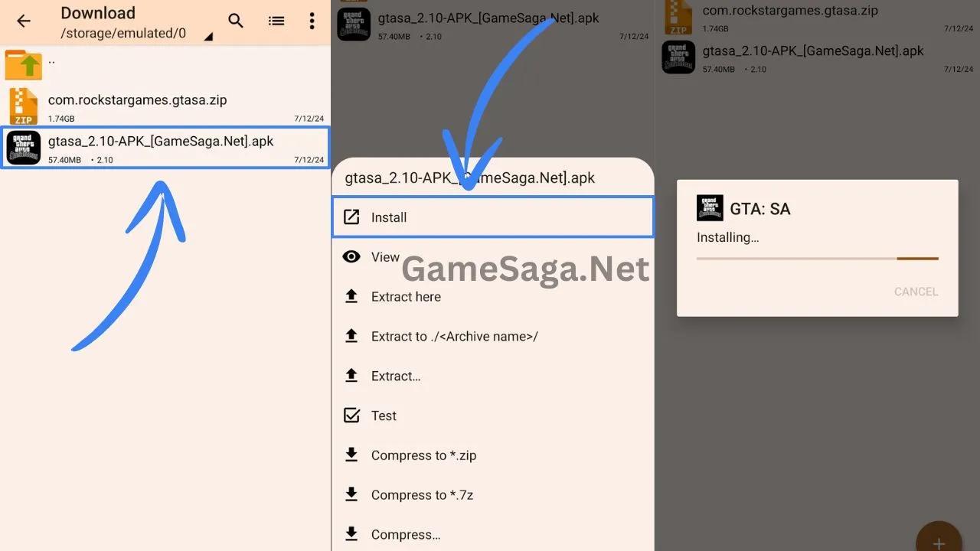Screen dimensions: 980x551
Task: Tap upload icon beside Extract to archive name
Action: (x=351, y=336)
